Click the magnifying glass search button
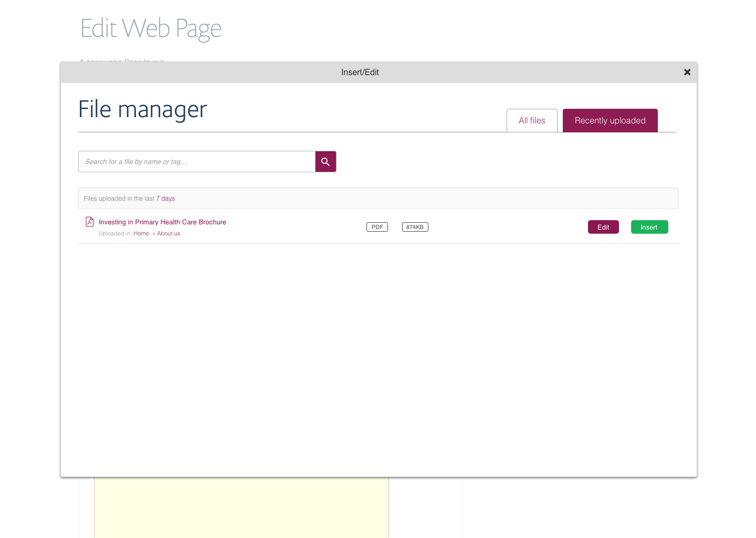This screenshot has width=756, height=538. pos(325,162)
